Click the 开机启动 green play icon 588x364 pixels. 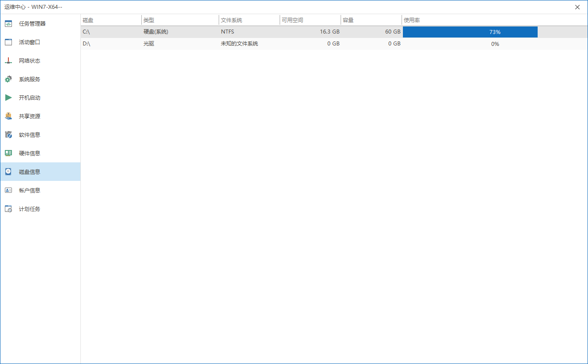8,98
